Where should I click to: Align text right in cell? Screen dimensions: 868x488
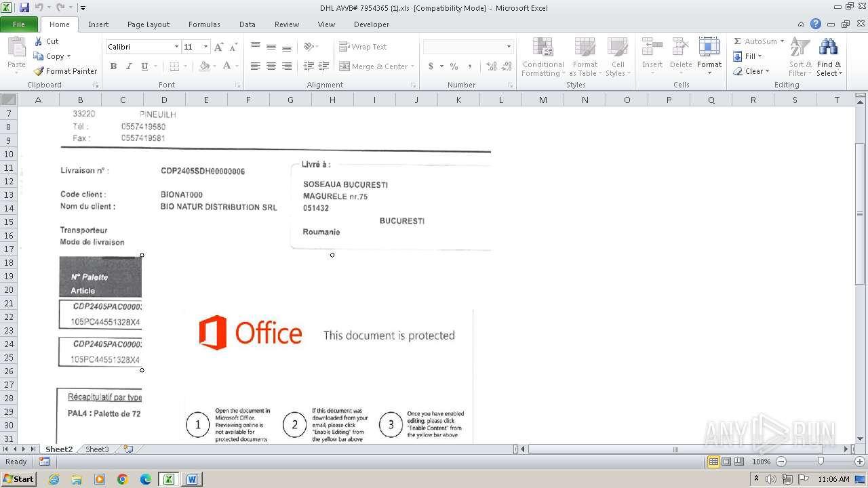(x=287, y=66)
